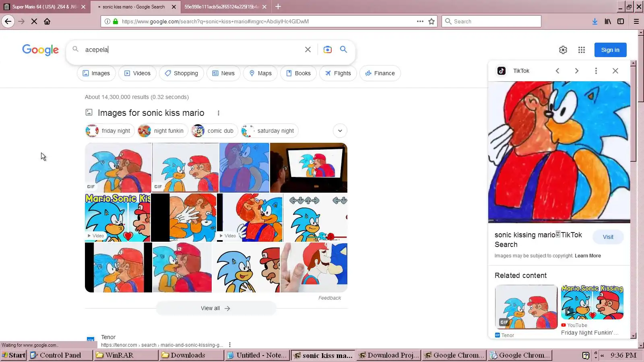
Task: Open the TV screen photo thumbnail
Action: [309, 168]
